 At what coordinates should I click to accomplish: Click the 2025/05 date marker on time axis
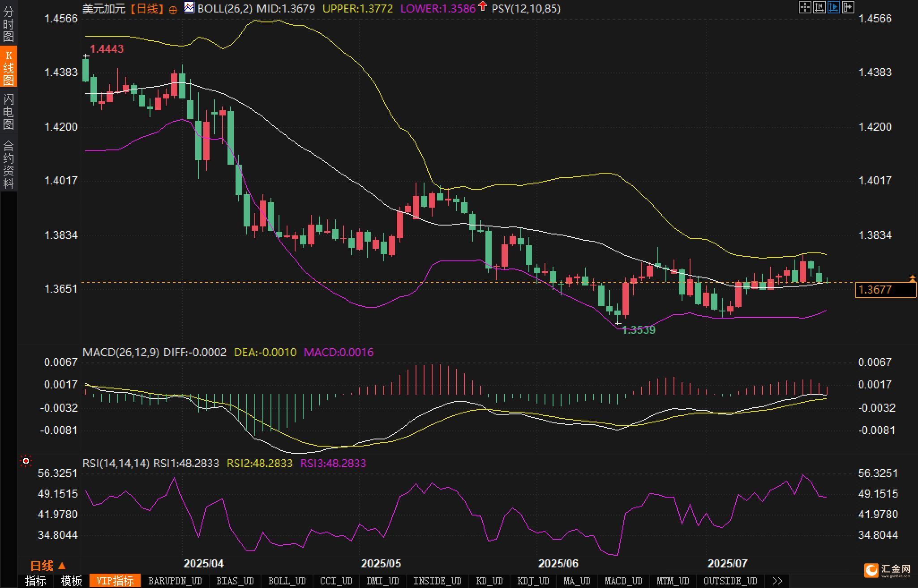pos(381,563)
